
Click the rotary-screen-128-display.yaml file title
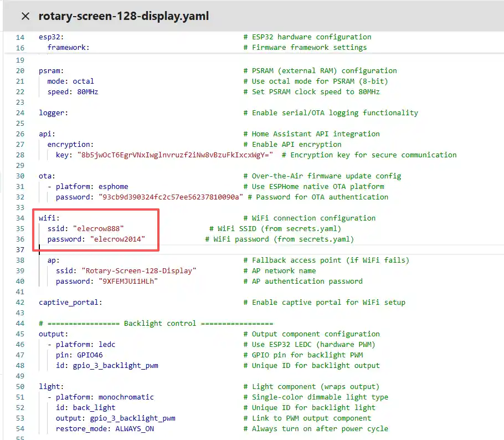124,16
